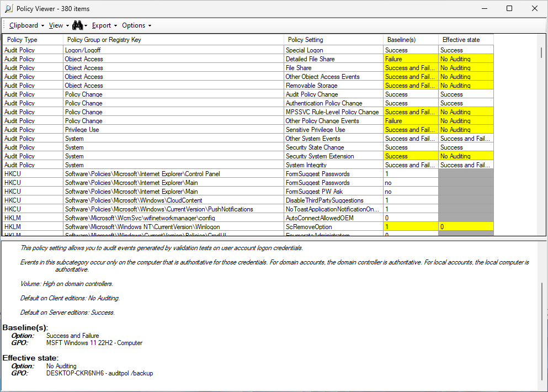This screenshot has width=548, height=392.
Task: Click the Volume: High on domain controllers line
Action: point(66,284)
